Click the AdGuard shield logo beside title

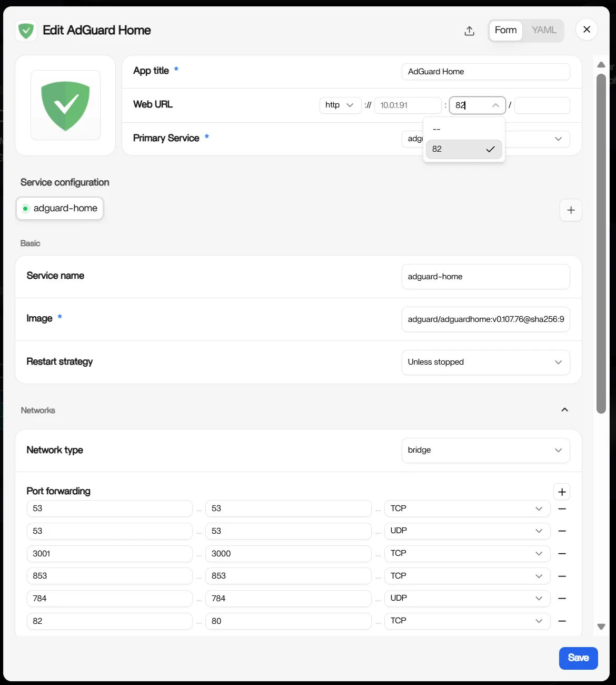pyautogui.click(x=26, y=31)
